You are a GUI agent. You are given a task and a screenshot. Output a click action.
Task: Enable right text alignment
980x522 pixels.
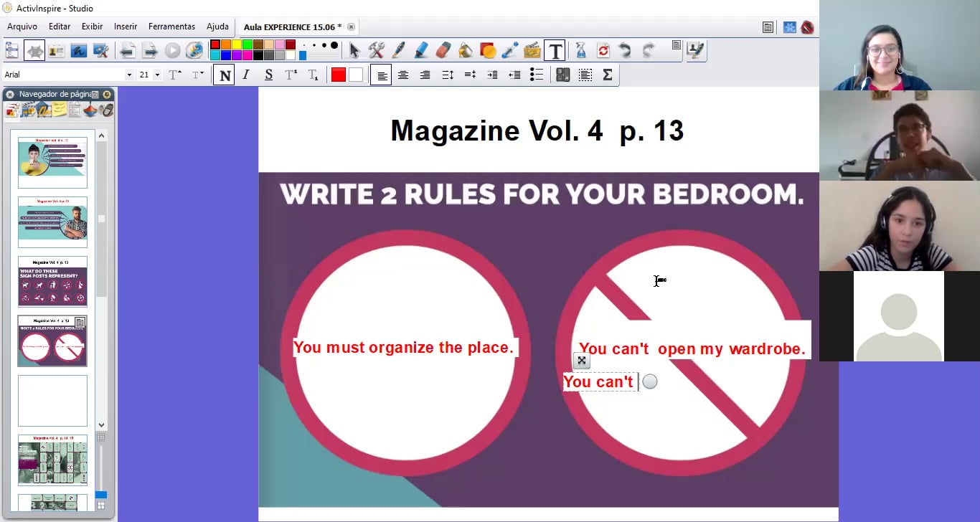(425, 75)
